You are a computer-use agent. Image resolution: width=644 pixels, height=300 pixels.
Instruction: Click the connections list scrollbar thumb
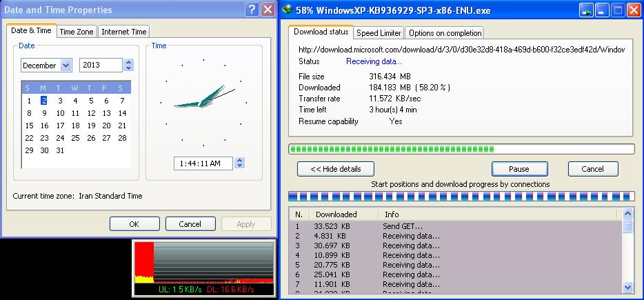(628, 226)
